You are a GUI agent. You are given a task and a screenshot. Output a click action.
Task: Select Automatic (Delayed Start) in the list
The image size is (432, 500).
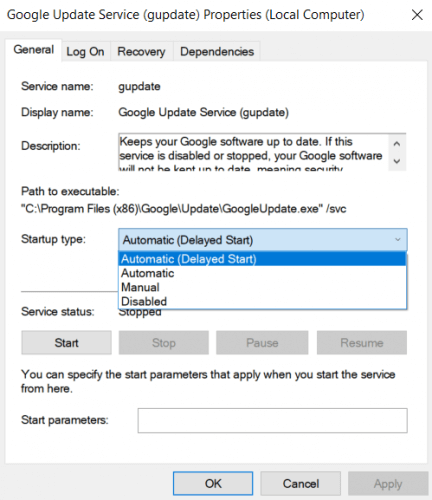pos(262,259)
